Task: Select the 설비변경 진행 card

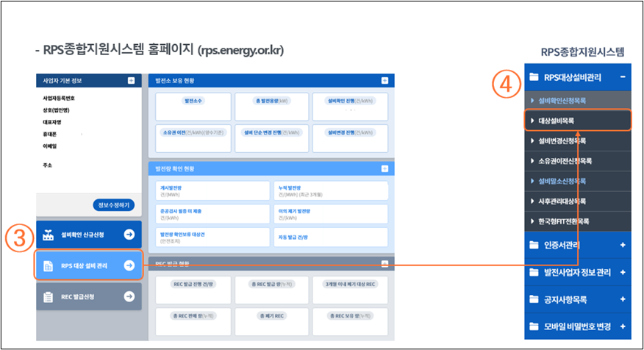Action: click(x=350, y=138)
